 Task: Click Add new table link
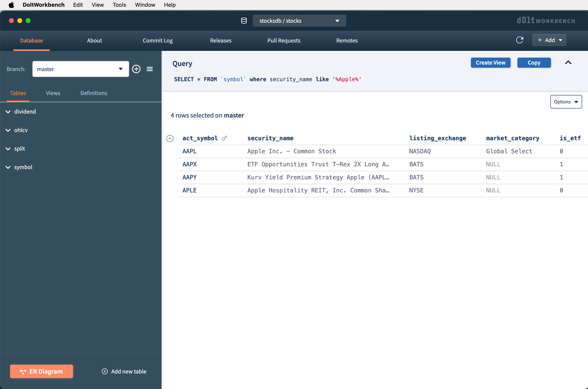(124, 371)
